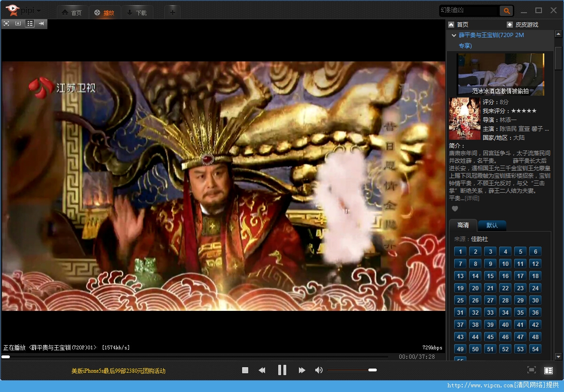Play episode 12 from the list
The height and width of the screenshot is (392, 564).
tap(535, 264)
